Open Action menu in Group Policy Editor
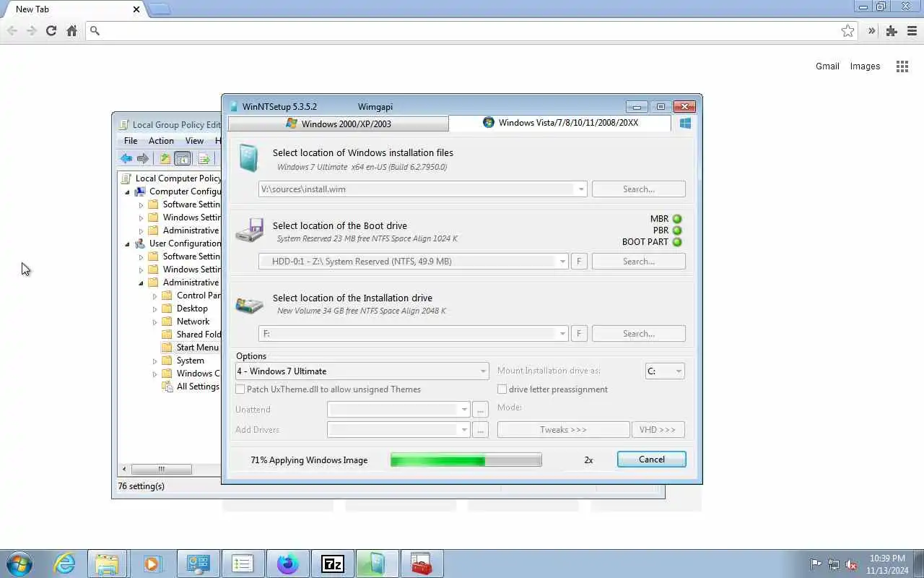 point(161,141)
